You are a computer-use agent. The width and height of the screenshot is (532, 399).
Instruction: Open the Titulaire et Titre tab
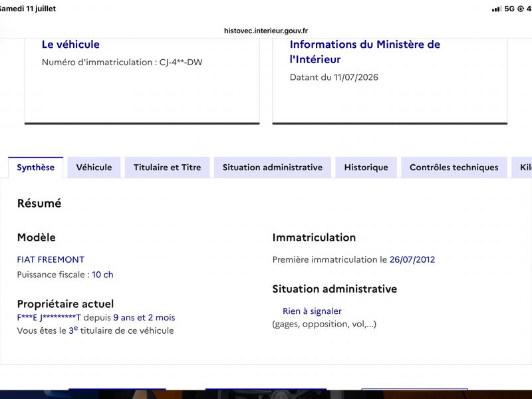click(x=168, y=168)
